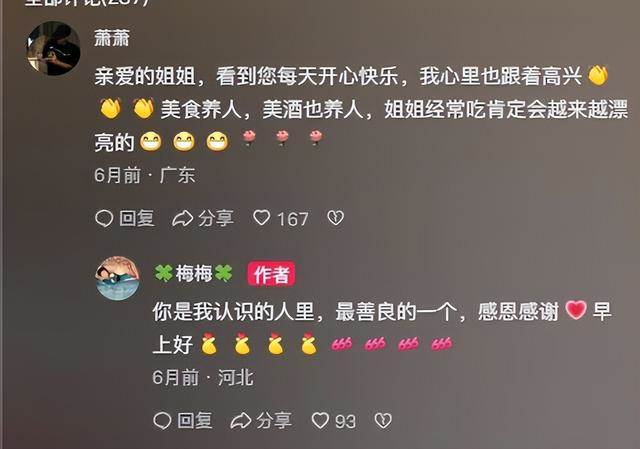The image size is (640, 449).
Task: Click the 167 like count
Action: (293, 219)
